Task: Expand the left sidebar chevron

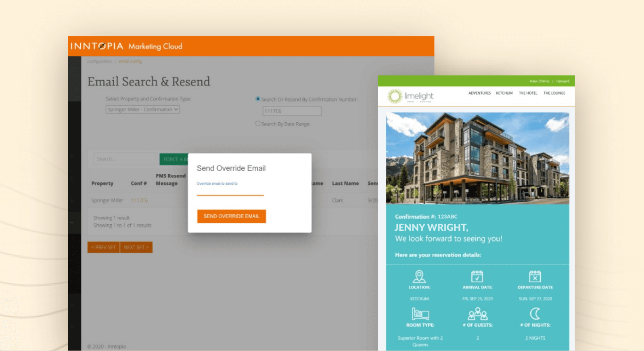Action: (x=72, y=222)
